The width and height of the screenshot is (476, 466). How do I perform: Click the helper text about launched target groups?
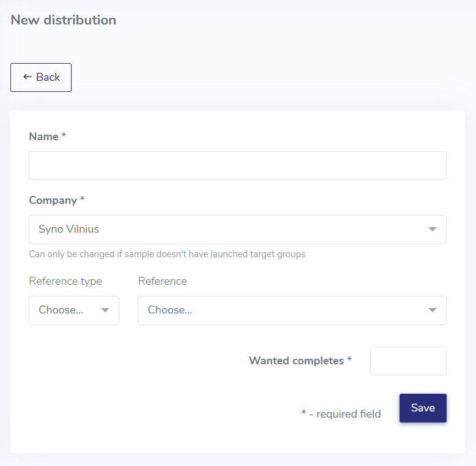pyautogui.click(x=167, y=254)
